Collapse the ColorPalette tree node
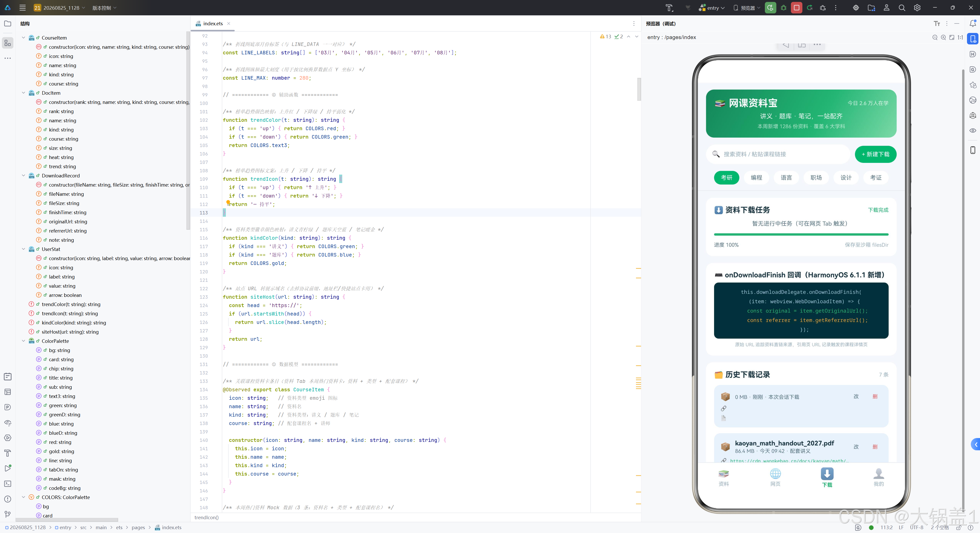Screen dimensions: 980x533 23,341
